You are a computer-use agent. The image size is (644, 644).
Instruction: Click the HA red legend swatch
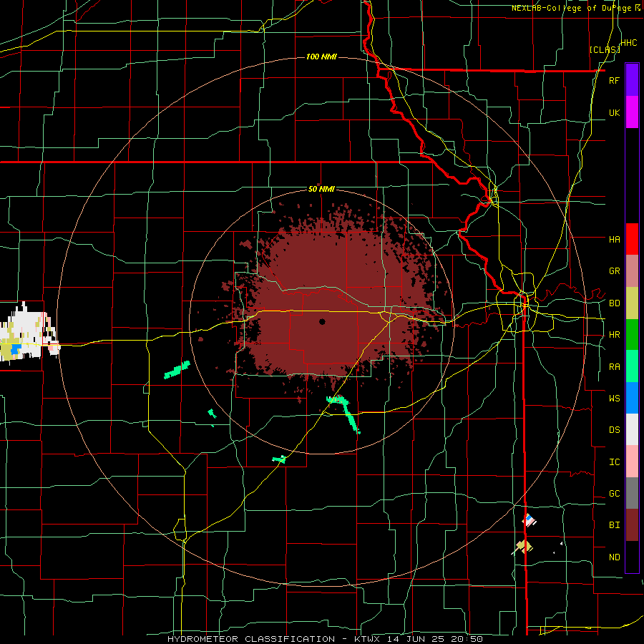tap(632, 239)
